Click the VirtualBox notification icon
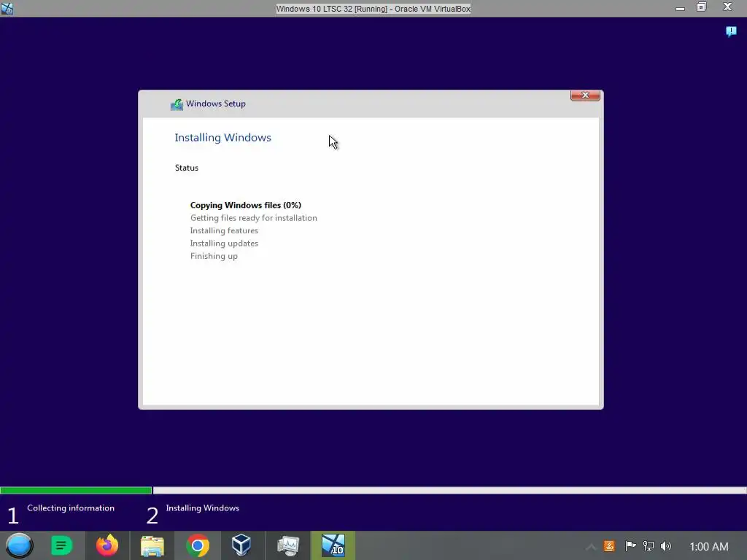Screen dimensions: 747x560 tap(731, 31)
